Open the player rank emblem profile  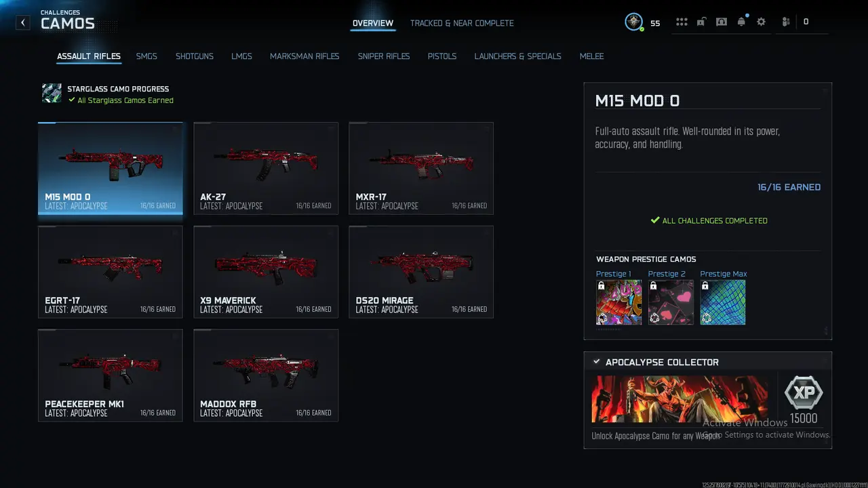coord(633,22)
